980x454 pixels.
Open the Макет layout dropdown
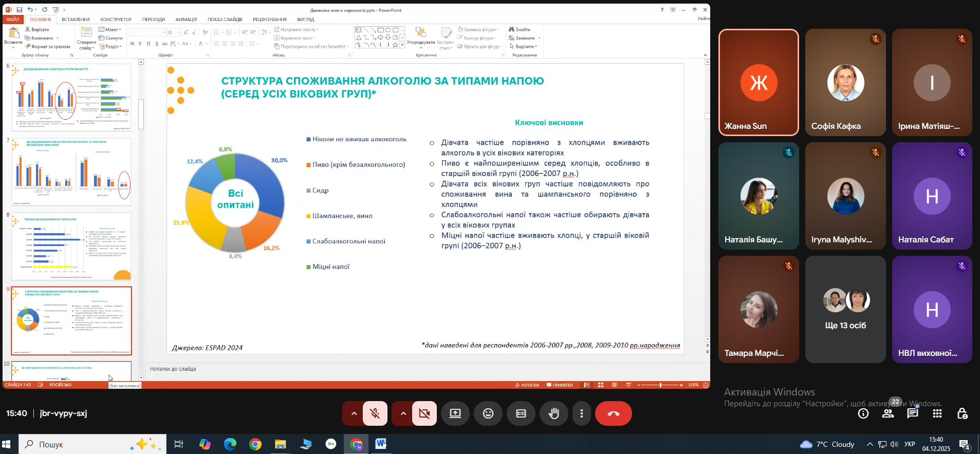[x=110, y=29]
